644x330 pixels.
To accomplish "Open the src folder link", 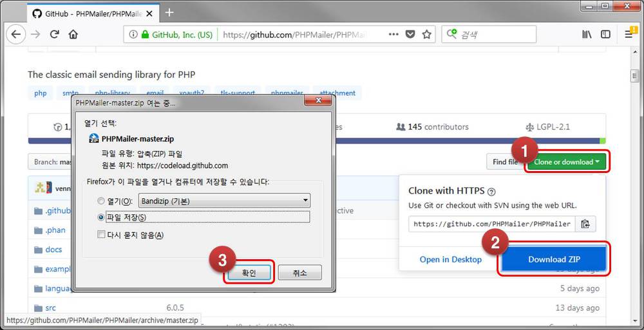I will pos(51,308).
